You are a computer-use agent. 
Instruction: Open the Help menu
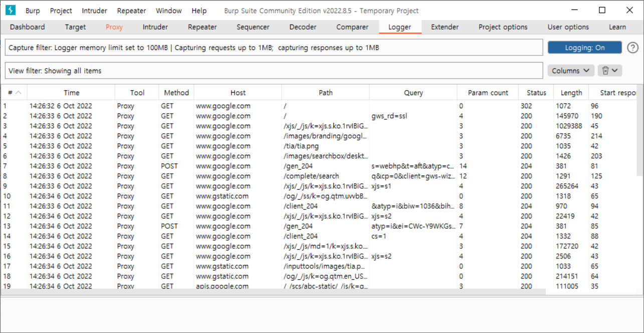click(199, 11)
